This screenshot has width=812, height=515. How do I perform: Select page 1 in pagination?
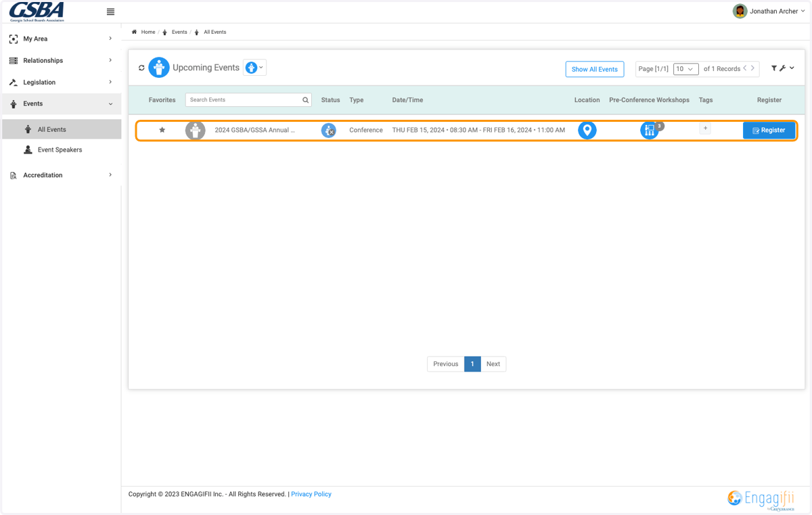coord(472,364)
